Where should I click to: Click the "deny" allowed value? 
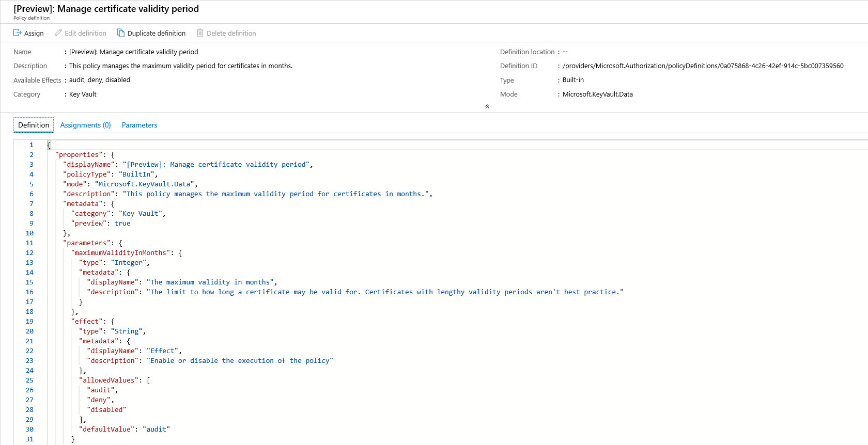99,400
